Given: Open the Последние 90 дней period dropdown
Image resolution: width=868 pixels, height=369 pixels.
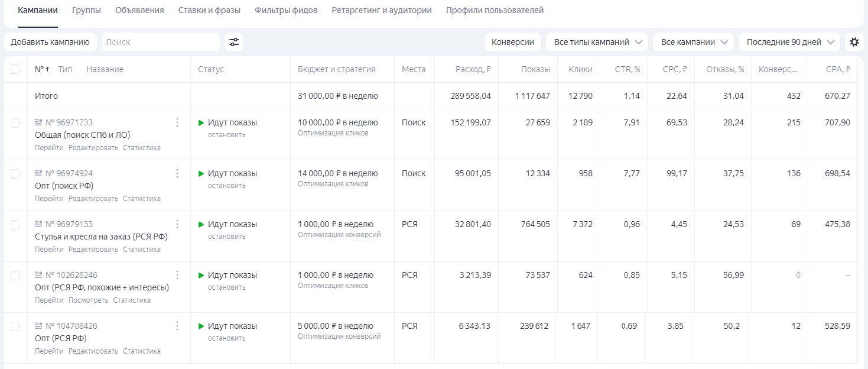Looking at the screenshot, I should 789,42.
